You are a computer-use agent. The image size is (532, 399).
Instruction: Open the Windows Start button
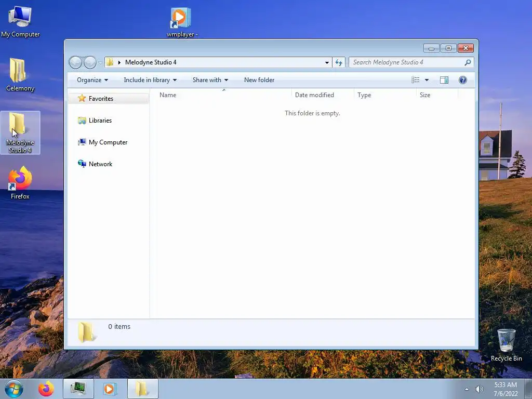coord(14,389)
